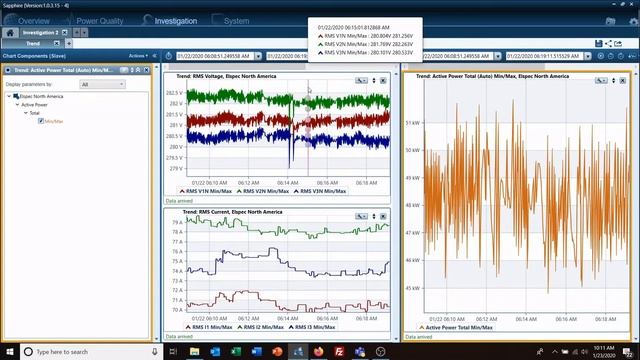Click reorder arrows on Active Power chart
The width and height of the screenshot is (640, 360).
point(613,80)
